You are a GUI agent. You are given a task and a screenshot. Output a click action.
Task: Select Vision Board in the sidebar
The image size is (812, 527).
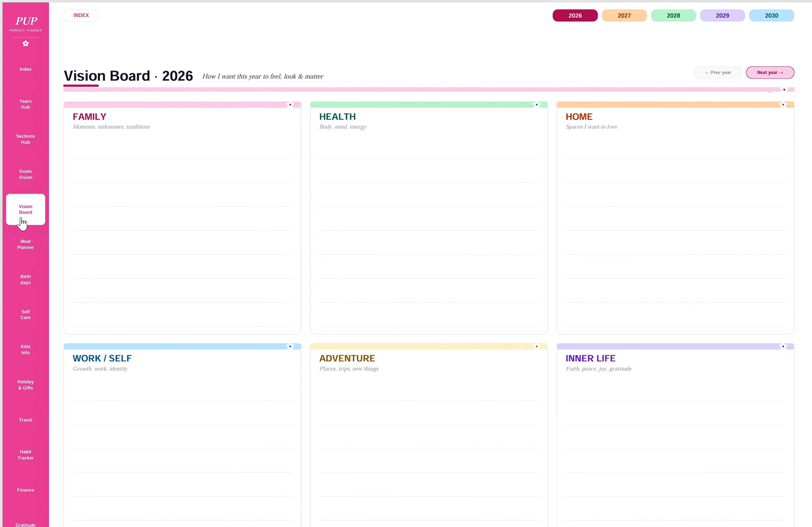pyautogui.click(x=26, y=209)
